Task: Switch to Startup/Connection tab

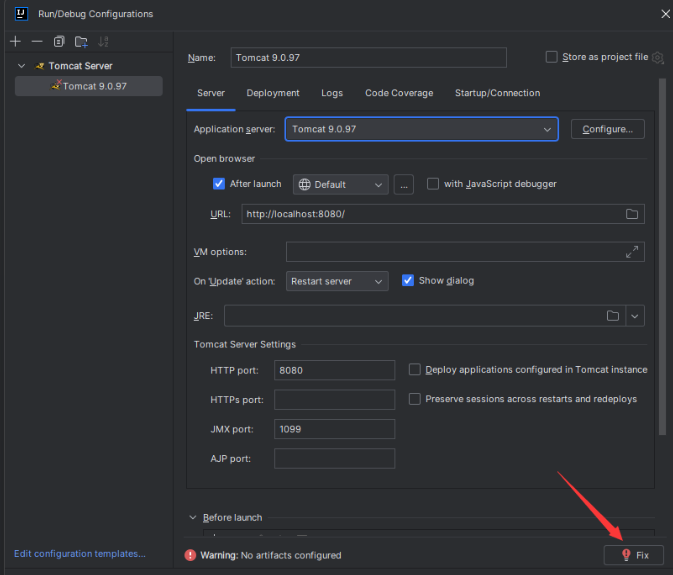Action: pos(497,93)
